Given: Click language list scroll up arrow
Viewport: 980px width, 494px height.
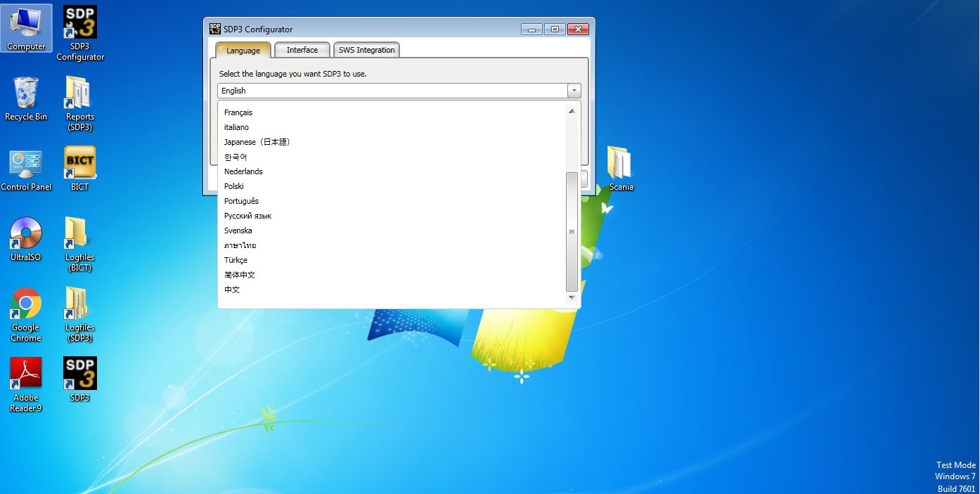Looking at the screenshot, I should click(x=572, y=111).
